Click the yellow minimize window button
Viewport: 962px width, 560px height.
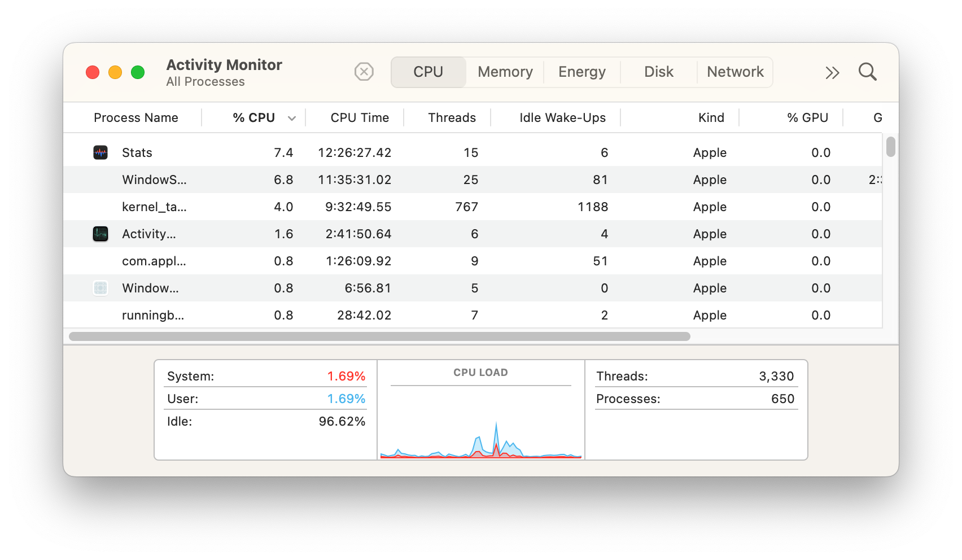(x=115, y=72)
